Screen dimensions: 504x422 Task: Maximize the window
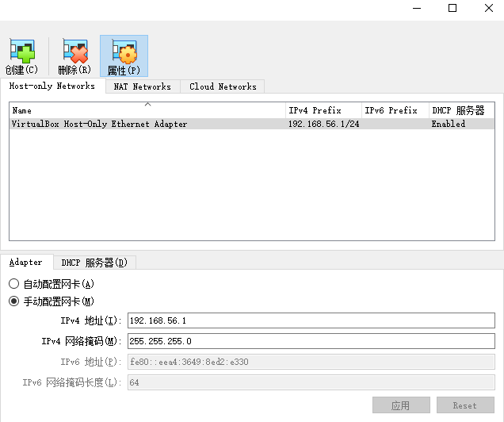click(x=452, y=8)
